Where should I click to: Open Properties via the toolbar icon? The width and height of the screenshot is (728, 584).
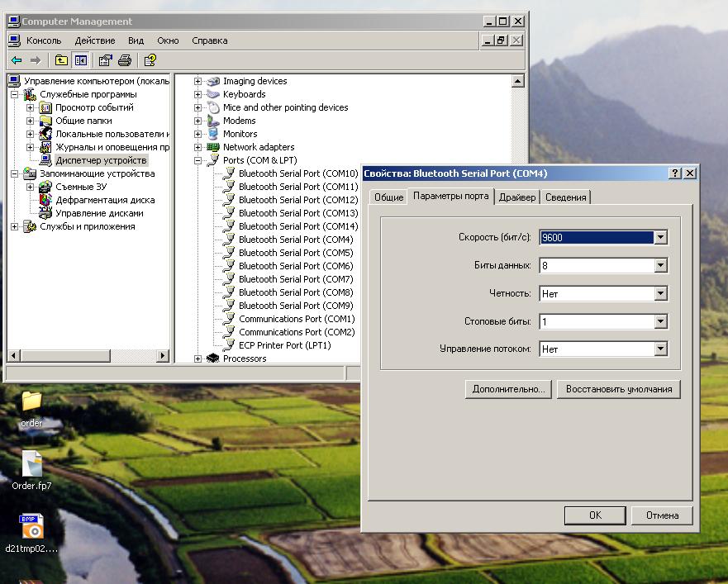click(x=106, y=60)
